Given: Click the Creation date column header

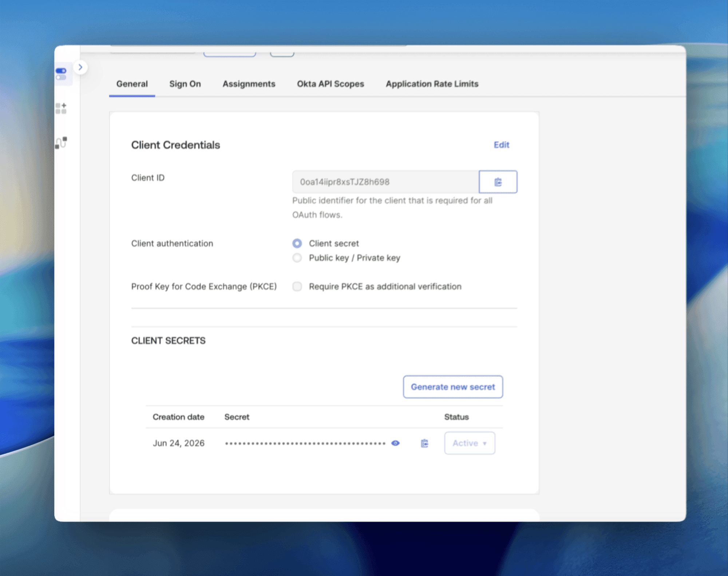Looking at the screenshot, I should [178, 417].
